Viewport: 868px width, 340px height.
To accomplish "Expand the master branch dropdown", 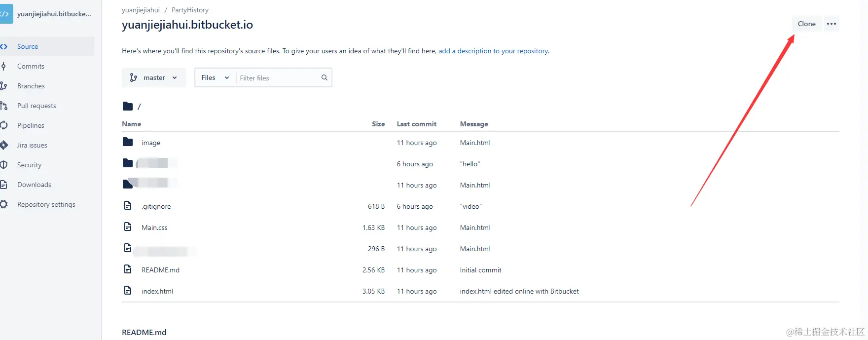I will tap(154, 77).
